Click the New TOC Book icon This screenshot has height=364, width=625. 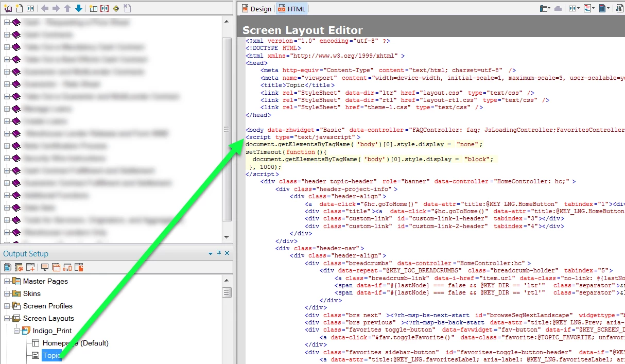point(8,8)
